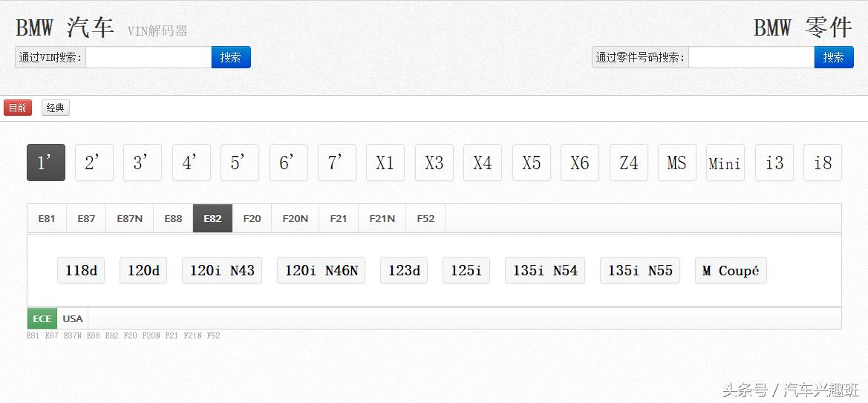Image resolution: width=868 pixels, height=403 pixels.
Task: Switch to the E82 tab
Action: pos(212,219)
